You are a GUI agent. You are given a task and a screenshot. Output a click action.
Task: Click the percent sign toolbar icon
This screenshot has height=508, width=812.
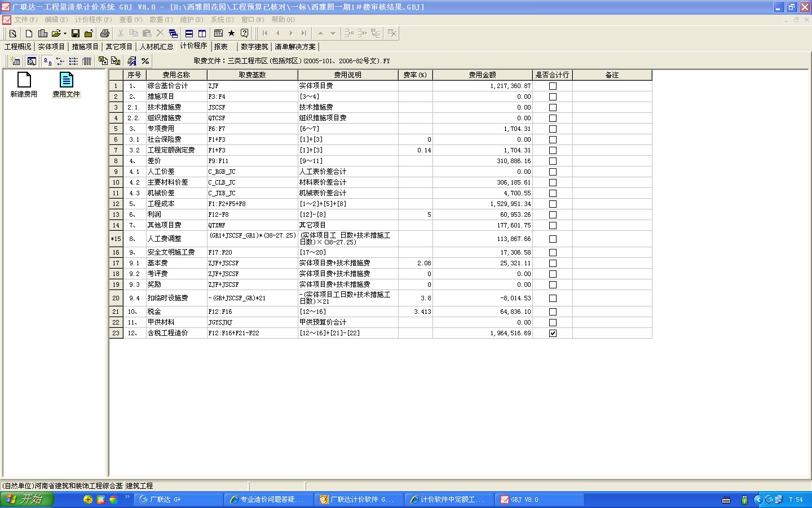pyautogui.click(x=145, y=61)
